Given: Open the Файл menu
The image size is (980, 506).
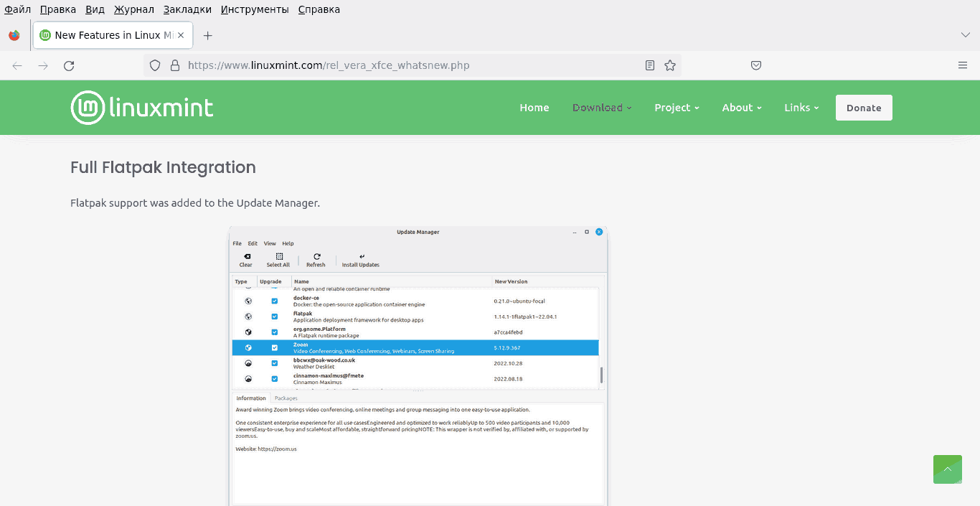Looking at the screenshot, I should [x=17, y=9].
